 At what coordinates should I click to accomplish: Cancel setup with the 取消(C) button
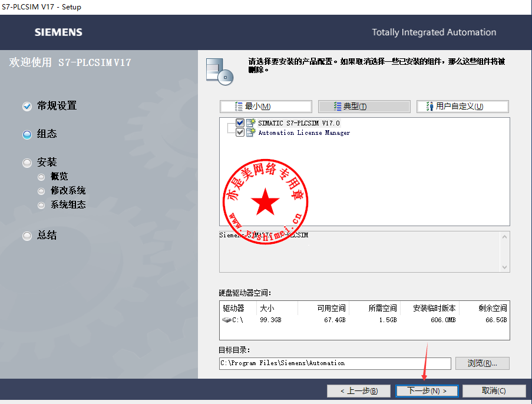(x=494, y=391)
